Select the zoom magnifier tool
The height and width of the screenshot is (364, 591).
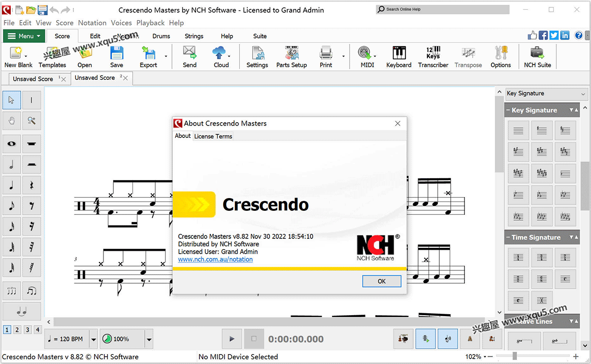(32, 120)
